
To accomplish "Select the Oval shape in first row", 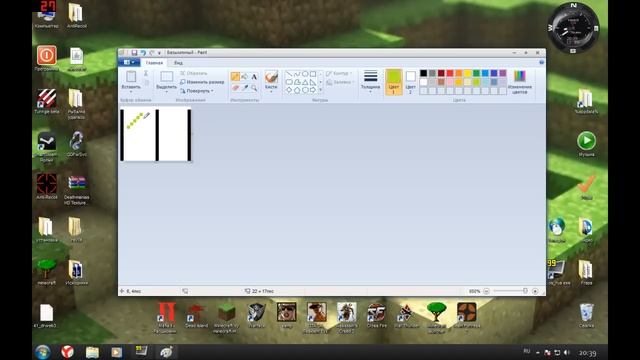I will 305,74.
